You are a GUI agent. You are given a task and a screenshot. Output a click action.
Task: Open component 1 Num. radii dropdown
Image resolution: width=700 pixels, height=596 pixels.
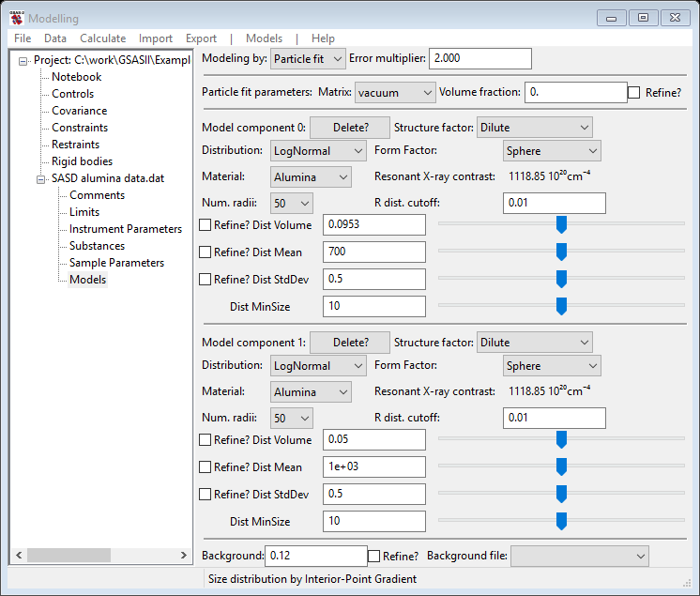tap(292, 419)
